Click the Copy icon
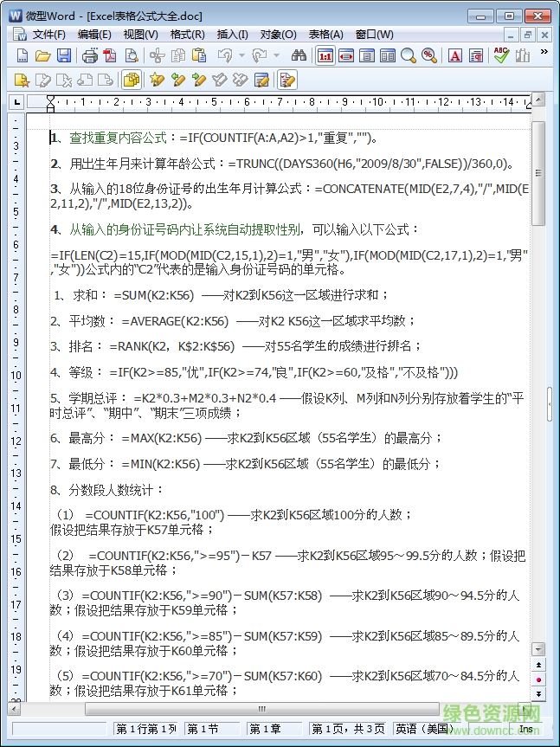This screenshot has height=747, width=560. 178,55
